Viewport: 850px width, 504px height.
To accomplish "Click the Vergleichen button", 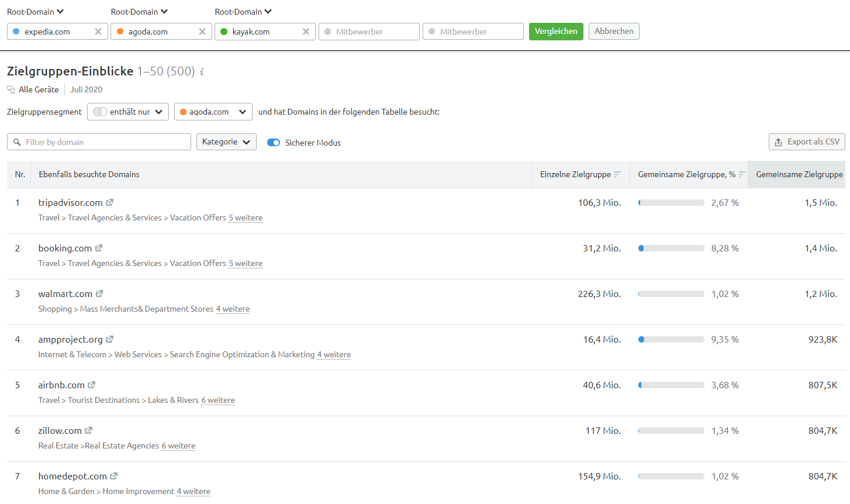I will [556, 32].
